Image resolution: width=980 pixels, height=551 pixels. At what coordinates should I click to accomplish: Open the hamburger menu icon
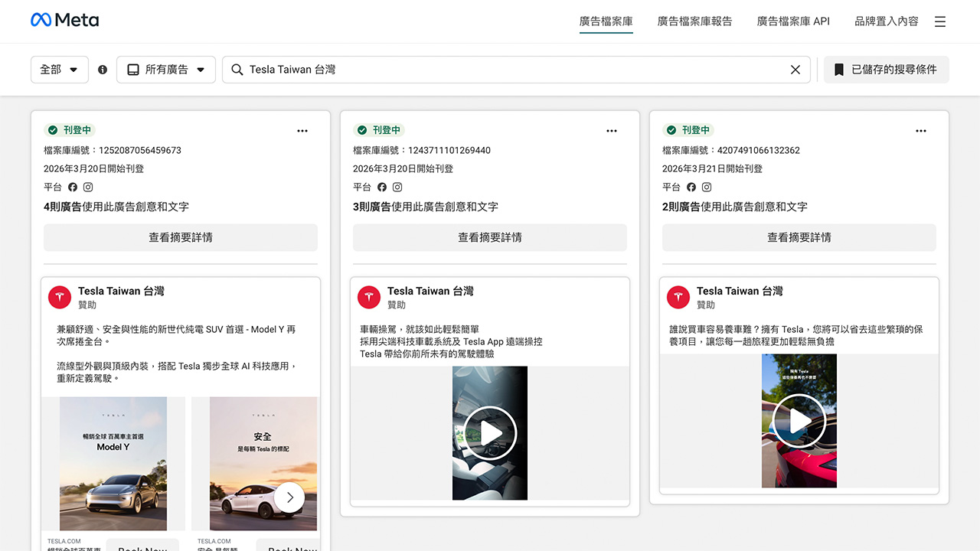click(940, 21)
